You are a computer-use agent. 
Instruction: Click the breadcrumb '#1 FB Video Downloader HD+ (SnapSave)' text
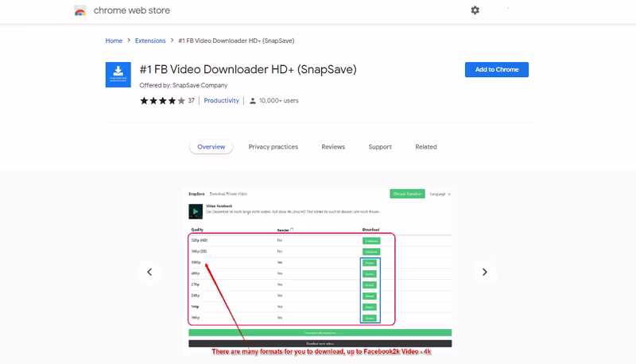(x=236, y=41)
